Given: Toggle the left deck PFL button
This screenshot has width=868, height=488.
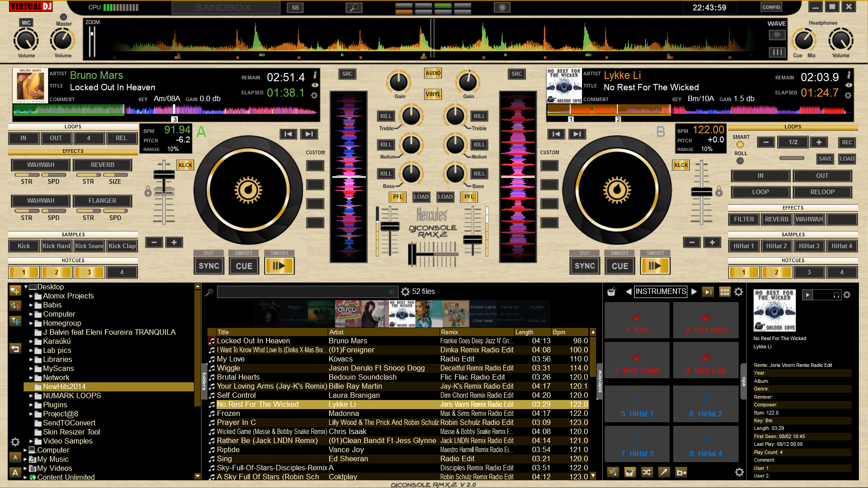Looking at the screenshot, I should pyautogui.click(x=397, y=197).
